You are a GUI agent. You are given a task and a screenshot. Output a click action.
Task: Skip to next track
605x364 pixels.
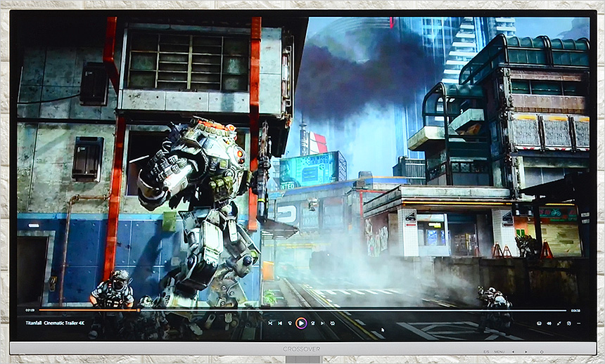[322, 323]
